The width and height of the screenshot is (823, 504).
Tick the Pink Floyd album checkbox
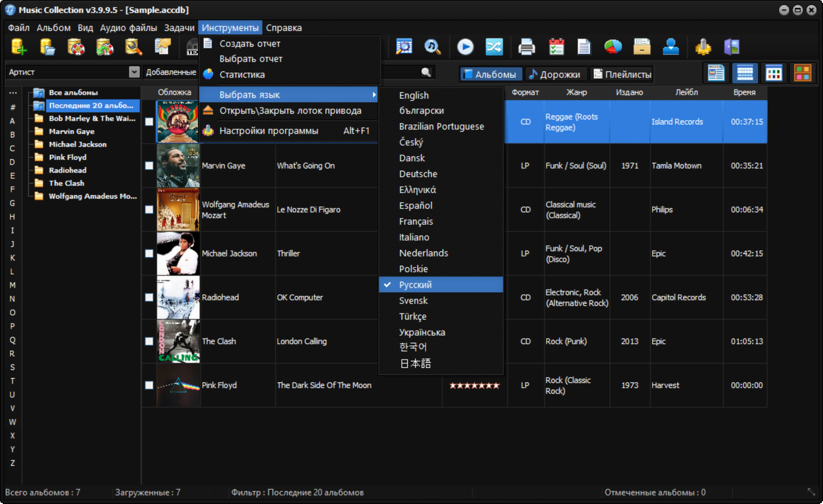(x=149, y=385)
